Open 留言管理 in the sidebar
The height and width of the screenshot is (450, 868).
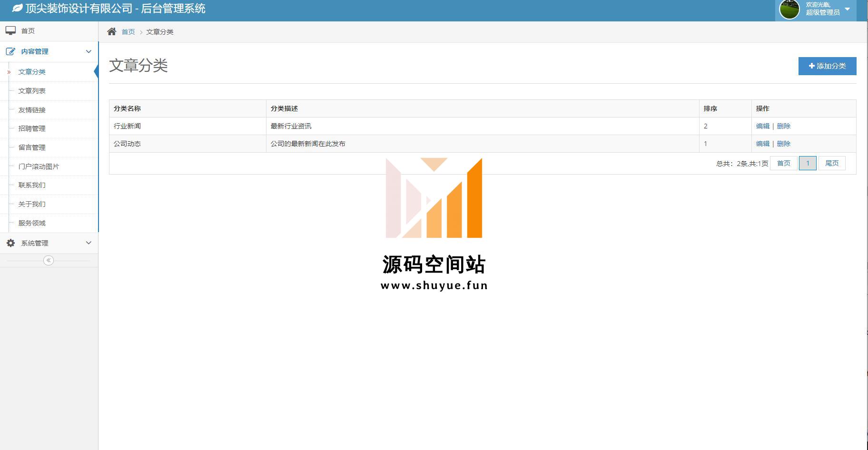[x=49, y=147]
